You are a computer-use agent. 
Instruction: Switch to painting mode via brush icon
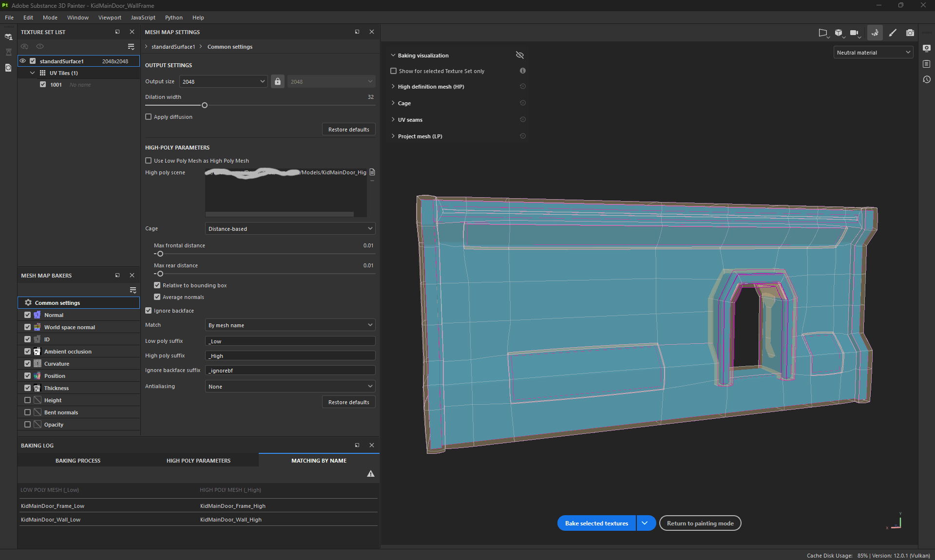[893, 33]
